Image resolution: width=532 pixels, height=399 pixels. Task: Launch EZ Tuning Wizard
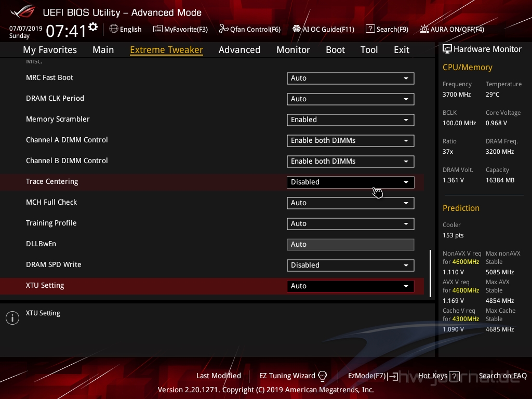pos(287,376)
